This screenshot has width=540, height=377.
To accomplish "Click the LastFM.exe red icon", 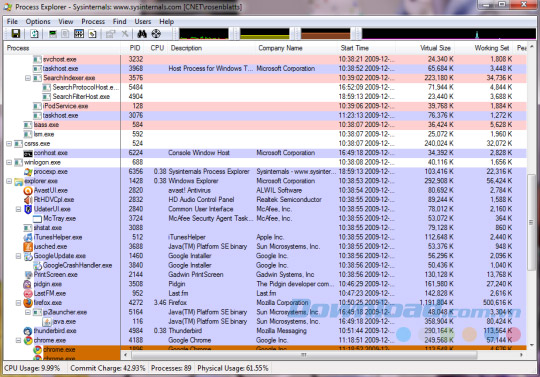I will point(28,293).
